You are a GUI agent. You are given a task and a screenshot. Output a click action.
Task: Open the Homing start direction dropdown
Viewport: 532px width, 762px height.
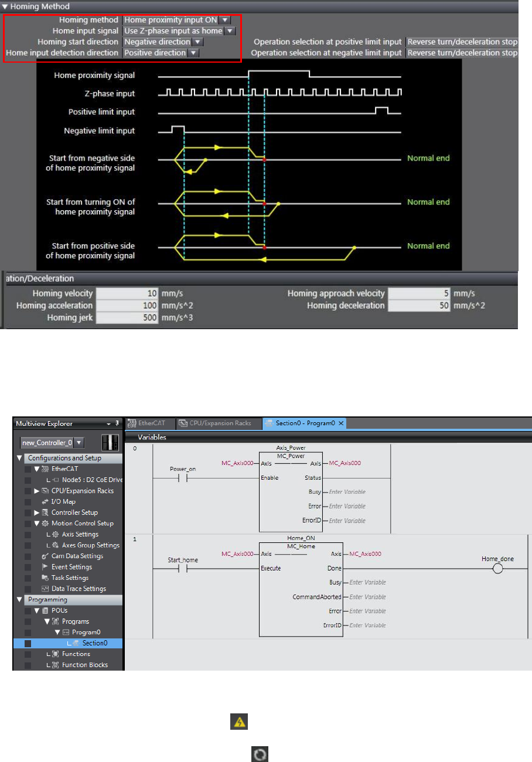tap(198, 42)
